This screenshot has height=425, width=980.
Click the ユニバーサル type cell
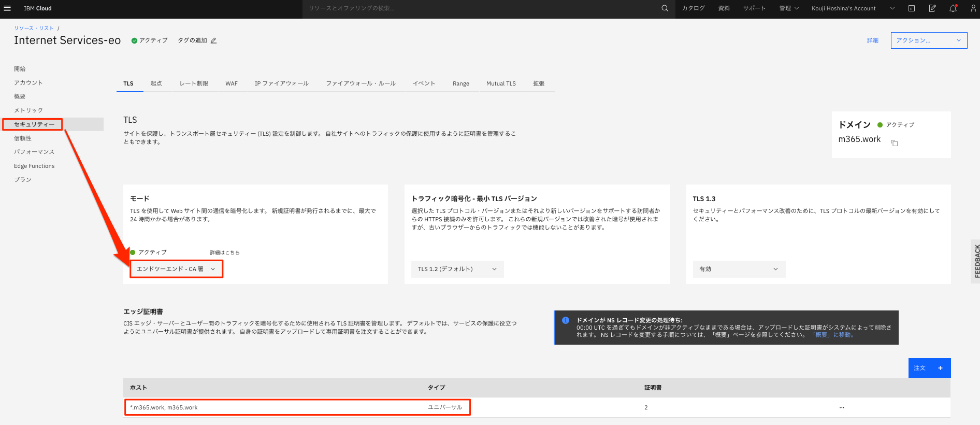(x=445, y=407)
